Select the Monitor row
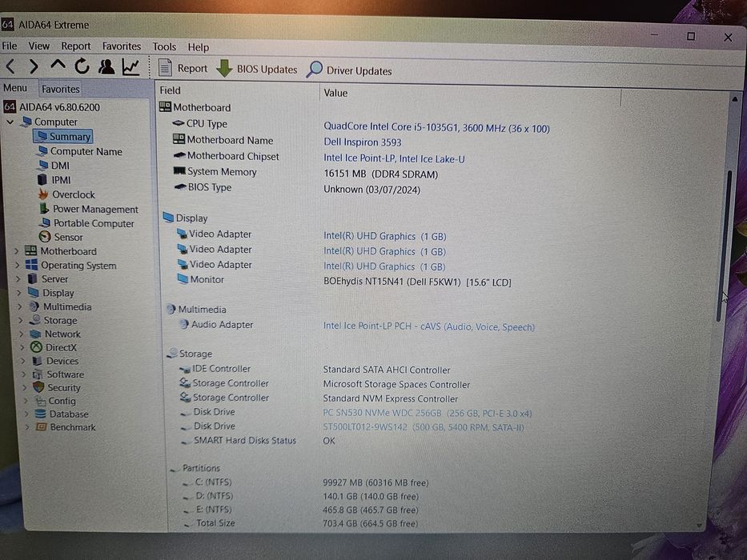 tap(343, 281)
